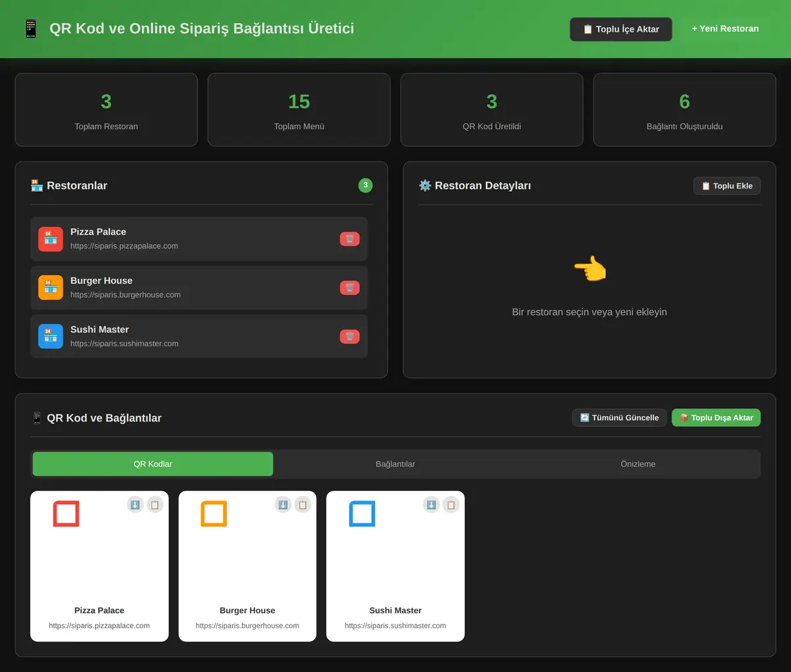Click the Sushi Master blue QR code

click(x=362, y=514)
